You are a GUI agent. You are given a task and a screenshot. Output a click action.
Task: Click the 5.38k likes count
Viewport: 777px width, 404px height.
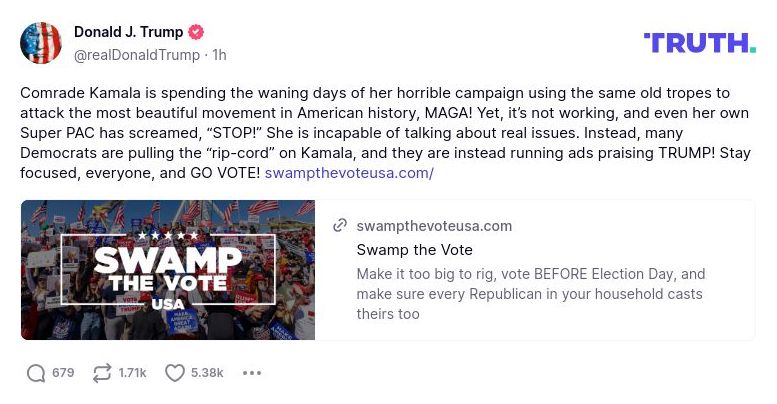tap(206, 373)
